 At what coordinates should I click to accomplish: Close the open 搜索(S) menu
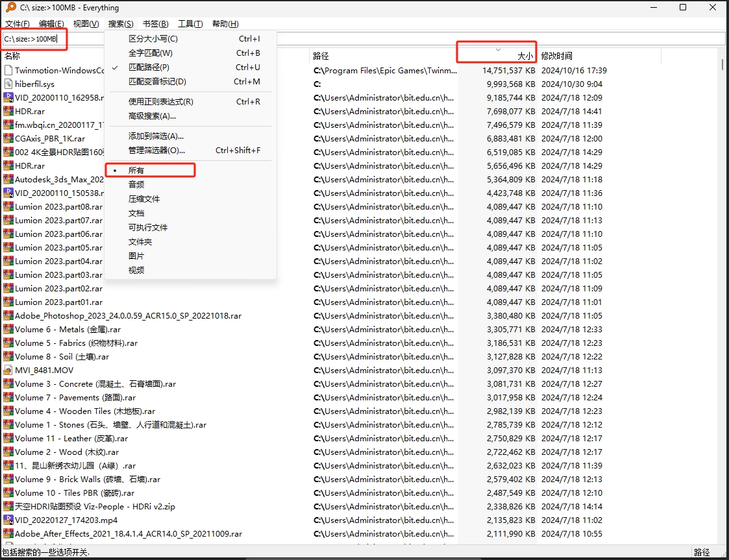pyautogui.click(x=121, y=24)
